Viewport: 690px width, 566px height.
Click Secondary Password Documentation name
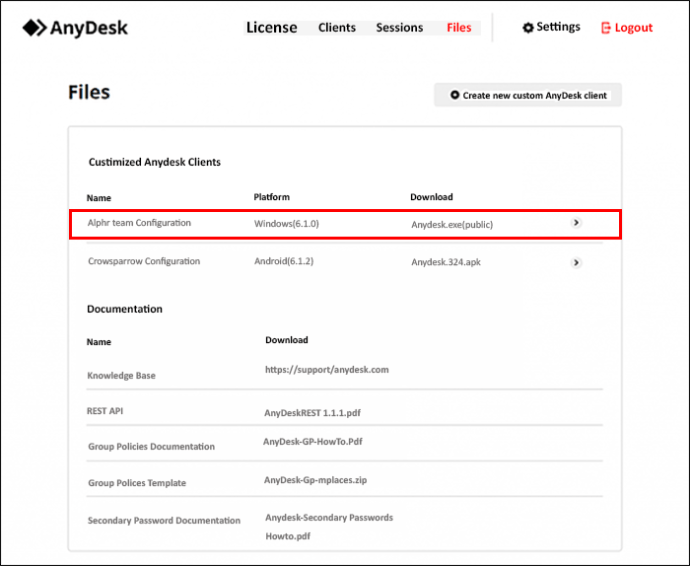click(x=164, y=520)
